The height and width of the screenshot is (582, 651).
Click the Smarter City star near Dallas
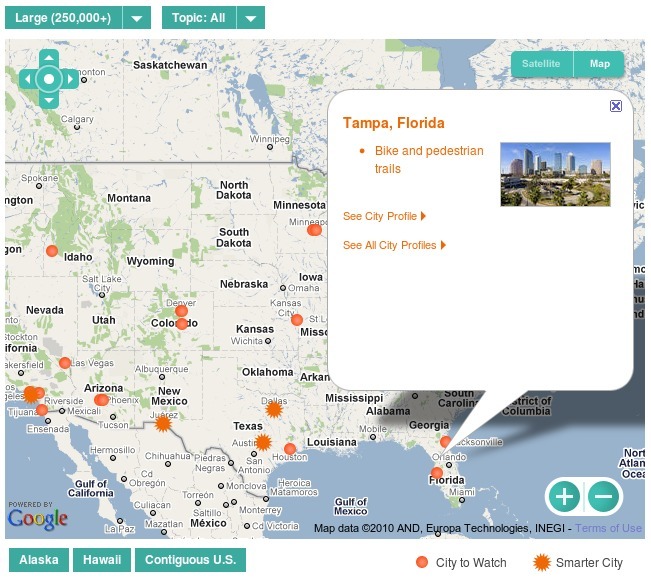pos(275,409)
